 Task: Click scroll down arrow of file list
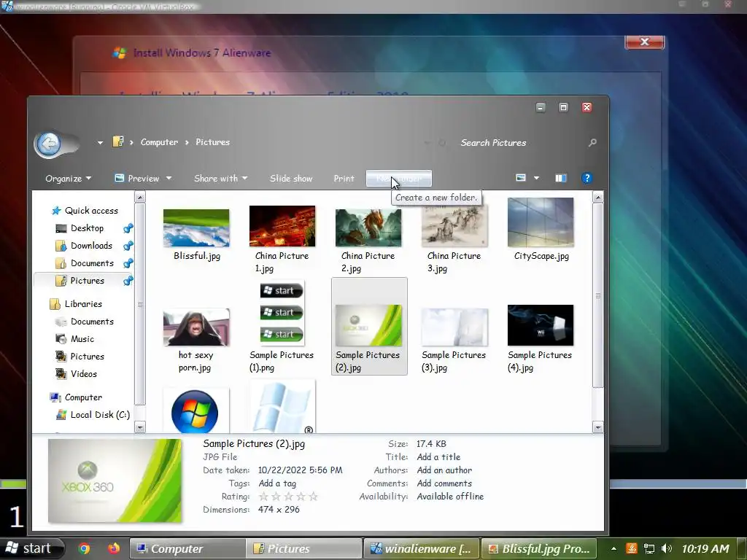point(598,427)
